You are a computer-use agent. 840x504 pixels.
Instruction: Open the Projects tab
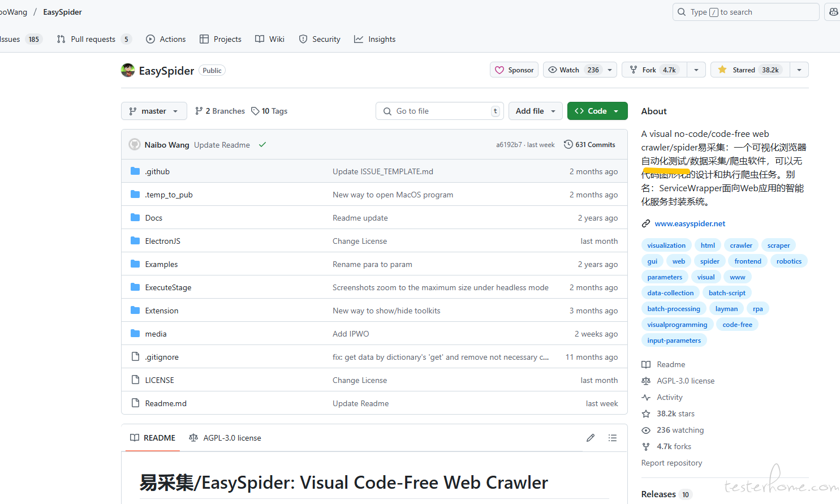pyautogui.click(x=221, y=39)
